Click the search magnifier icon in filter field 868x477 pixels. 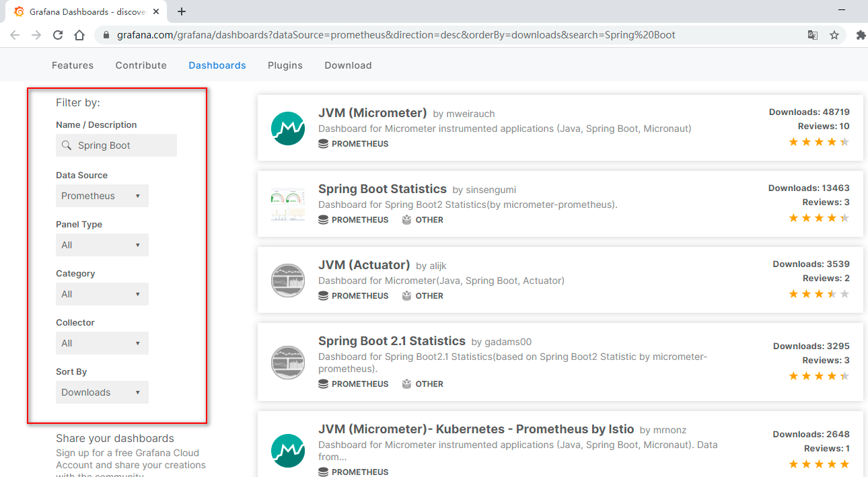pyautogui.click(x=66, y=145)
